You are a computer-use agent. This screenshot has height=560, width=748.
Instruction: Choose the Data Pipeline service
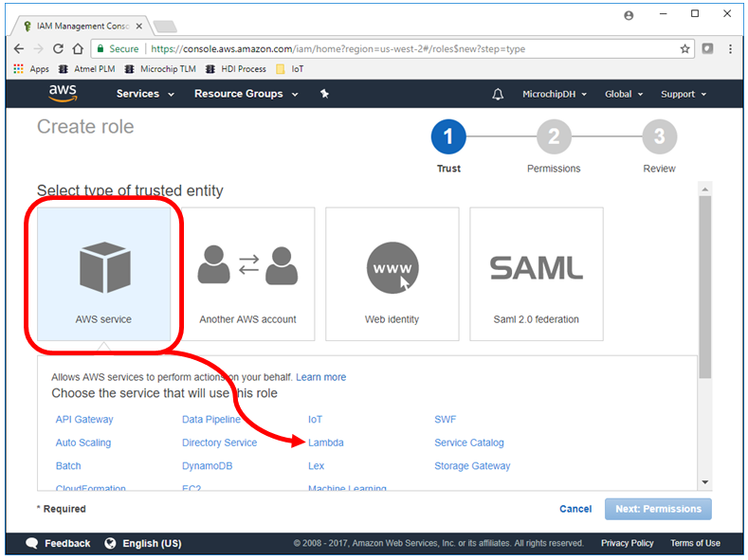210,420
